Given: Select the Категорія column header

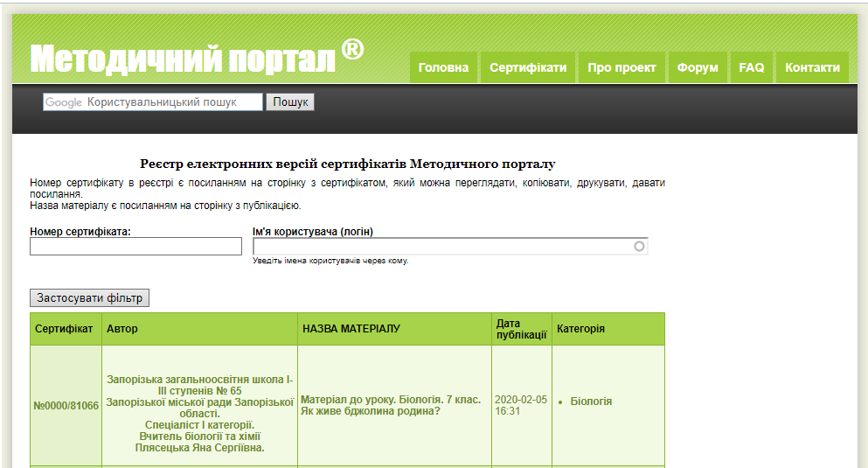Looking at the screenshot, I should [608, 329].
